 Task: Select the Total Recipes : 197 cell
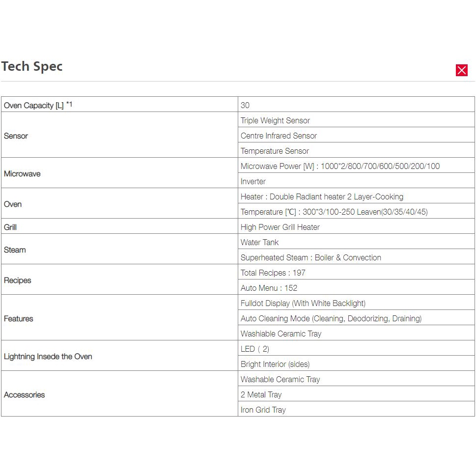tap(273, 273)
